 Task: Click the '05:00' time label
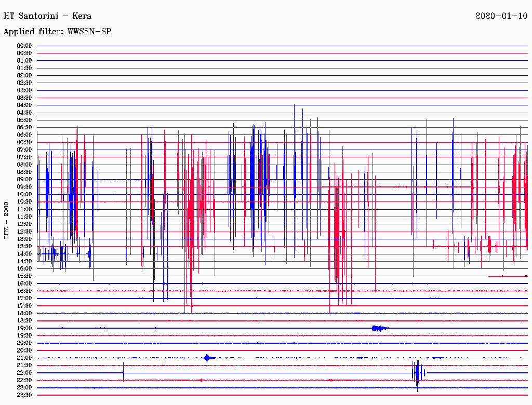click(x=24, y=120)
